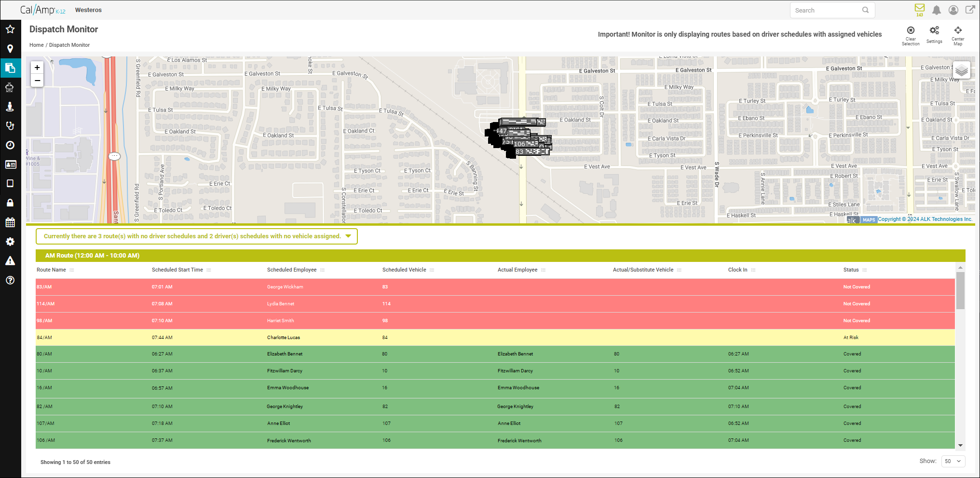Open the warning alerts sidebar icon
The width and height of the screenshot is (980, 478).
click(10, 261)
